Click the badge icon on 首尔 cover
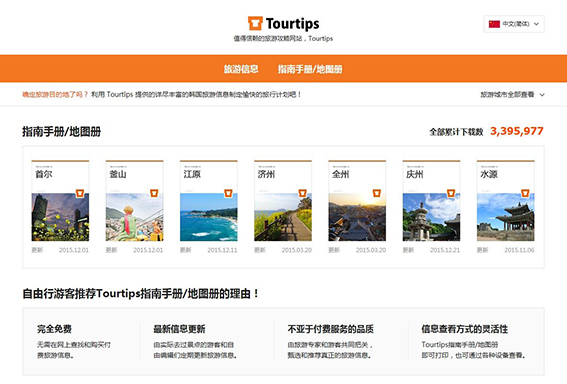Image resolution: width=567 pixels, height=384 pixels. pyautogui.click(x=80, y=193)
